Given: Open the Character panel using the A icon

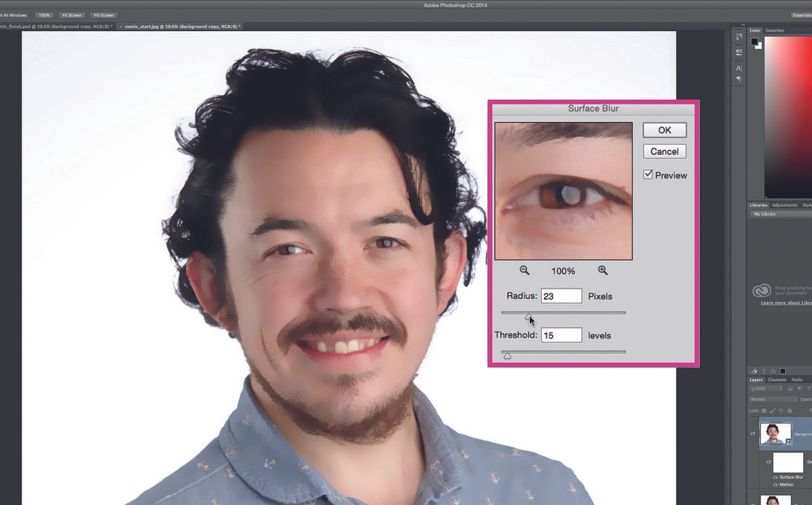Looking at the screenshot, I should tap(739, 68).
